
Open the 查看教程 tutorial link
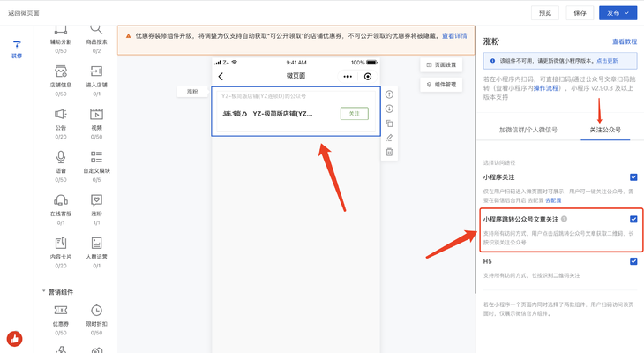pos(625,41)
